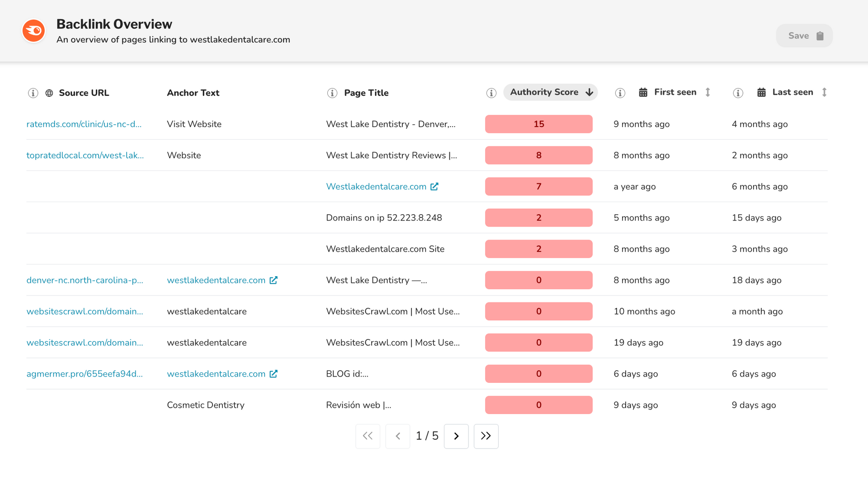Image resolution: width=868 pixels, height=490 pixels.
Task: Click 'Cosmetic Dentistry' anchor text
Action: point(206,405)
